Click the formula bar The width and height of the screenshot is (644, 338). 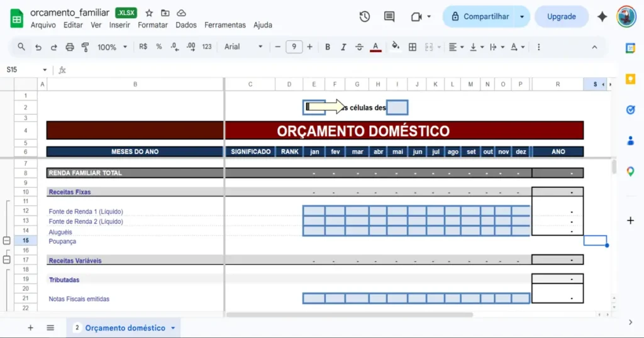pos(341,70)
